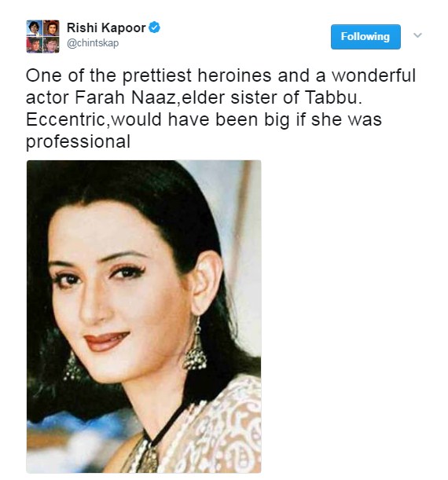Viewport: 448px width, 480px height.
Task: Click the blue verified badge beside Rishi Kapoor
Action: (154, 27)
